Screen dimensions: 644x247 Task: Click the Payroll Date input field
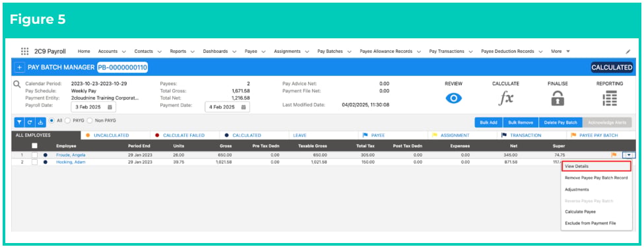click(x=93, y=107)
